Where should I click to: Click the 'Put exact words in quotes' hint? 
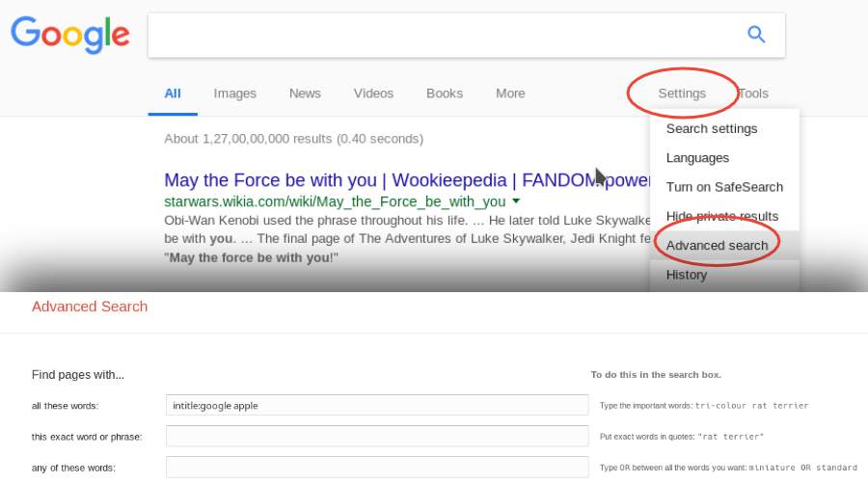[x=682, y=437]
